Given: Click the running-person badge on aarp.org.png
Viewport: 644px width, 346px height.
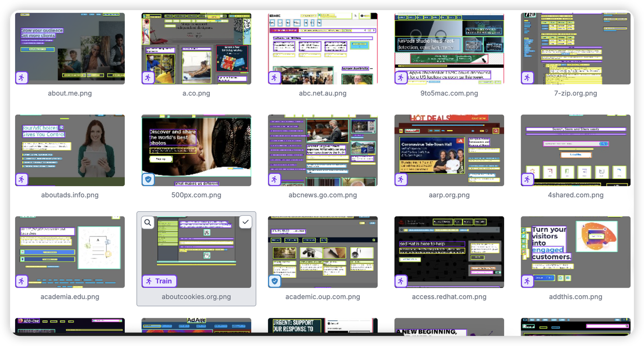Looking at the screenshot, I should (x=400, y=180).
